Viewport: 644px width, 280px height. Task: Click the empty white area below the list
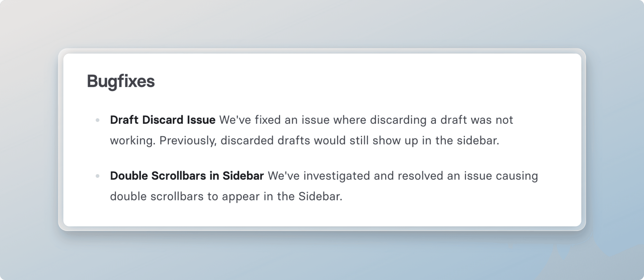click(322, 215)
